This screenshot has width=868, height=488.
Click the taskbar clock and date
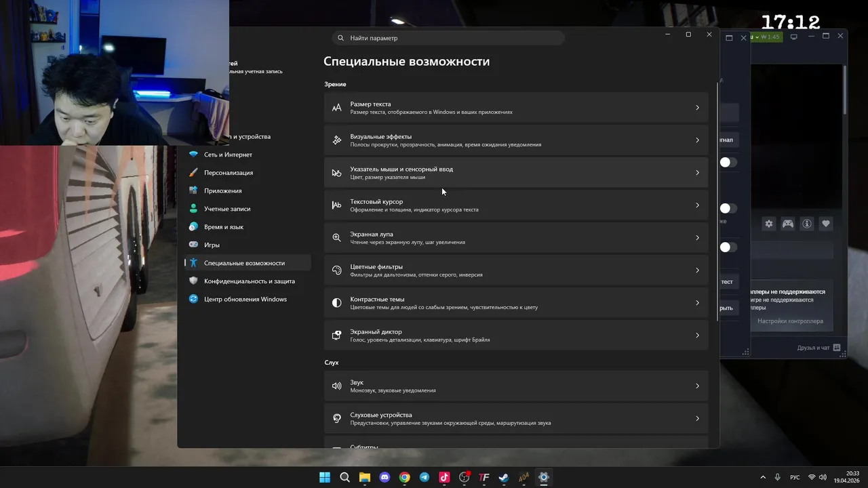(x=847, y=477)
